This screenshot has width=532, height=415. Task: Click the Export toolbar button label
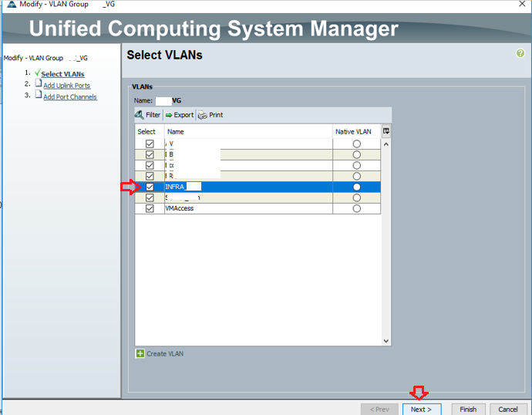(184, 115)
